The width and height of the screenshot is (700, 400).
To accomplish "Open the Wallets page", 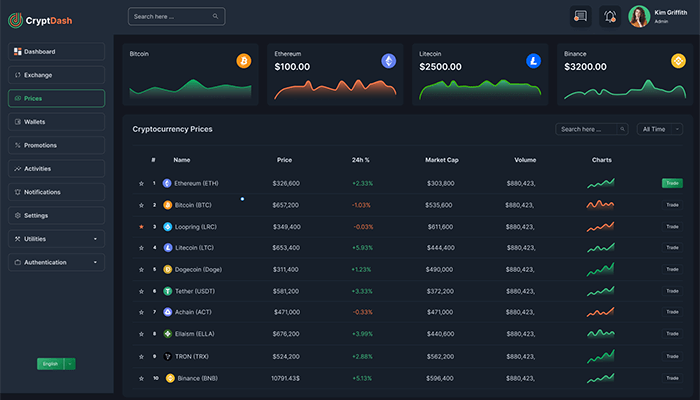I will point(56,122).
